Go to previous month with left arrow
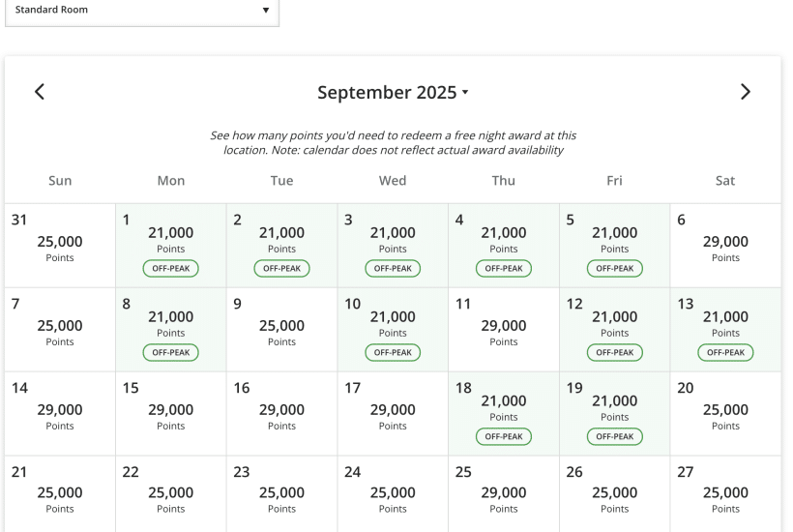The width and height of the screenshot is (793, 532). click(x=39, y=92)
